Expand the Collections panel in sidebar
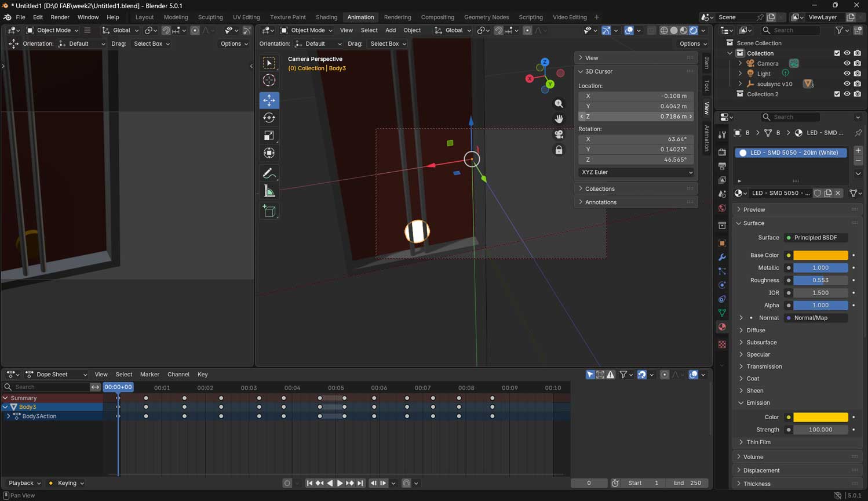The height and width of the screenshot is (501, 868). click(600, 188)
